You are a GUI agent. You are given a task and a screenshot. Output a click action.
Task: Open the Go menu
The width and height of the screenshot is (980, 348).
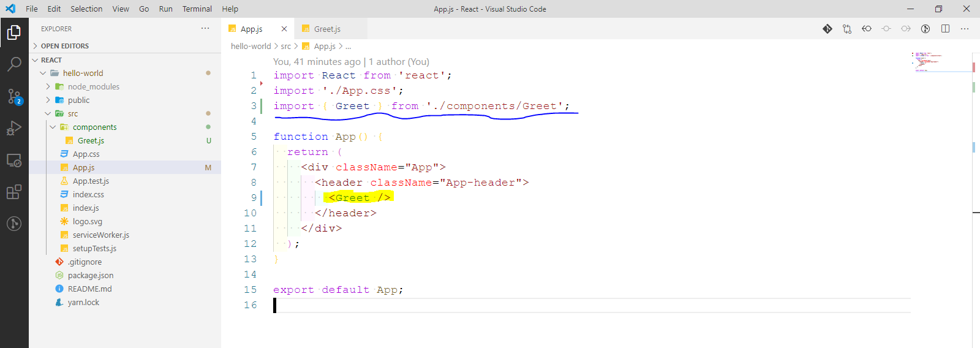[x=144, y=9]
